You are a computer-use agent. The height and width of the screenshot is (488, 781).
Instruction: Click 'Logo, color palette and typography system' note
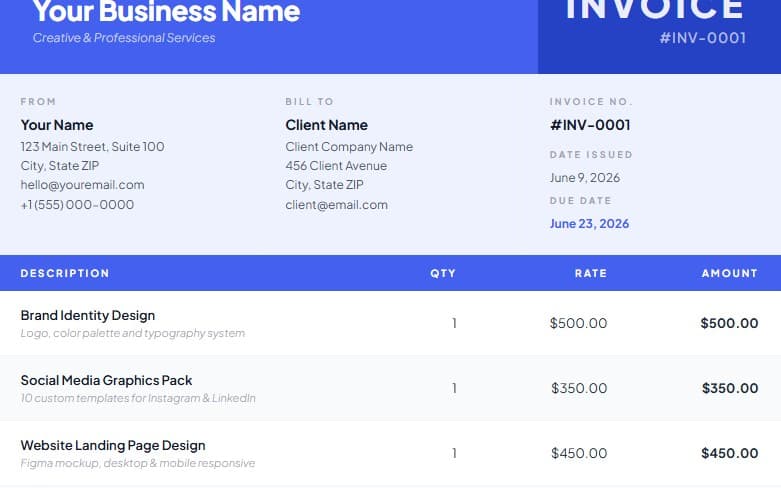[x=132, y=333]
